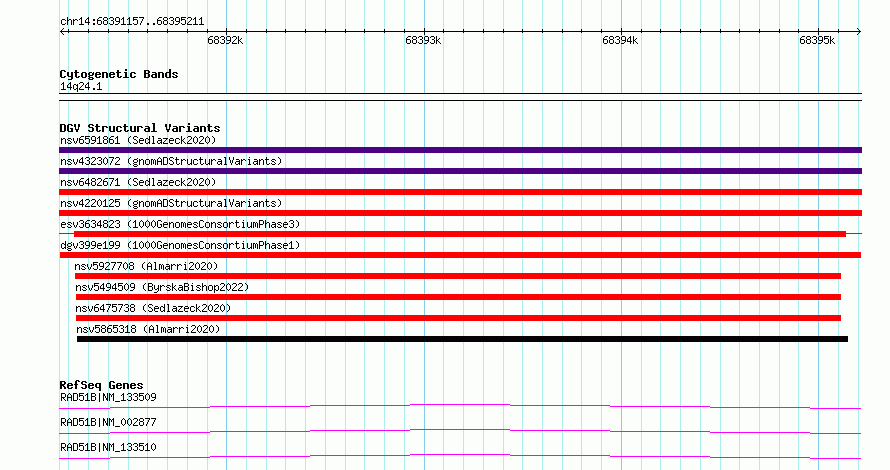Click the red bar for nsv6475738
Viewport: 890px width, 470px height.
pyautogui.click(x=458, y=318)
